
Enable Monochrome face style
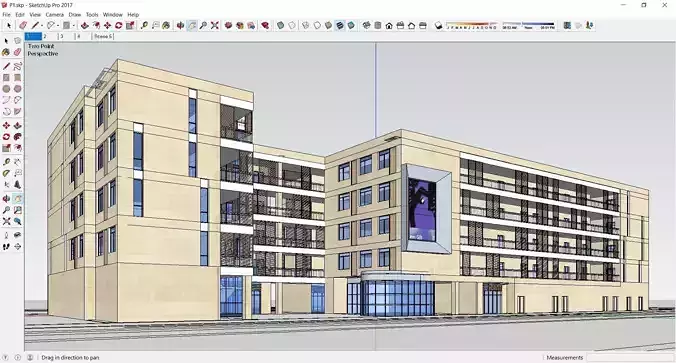click(x=351, y=25)
